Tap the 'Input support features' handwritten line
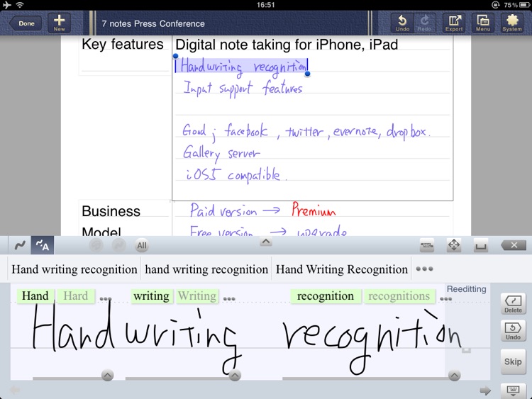This screenshot has width=532, height=399. [x=243, y=89]
